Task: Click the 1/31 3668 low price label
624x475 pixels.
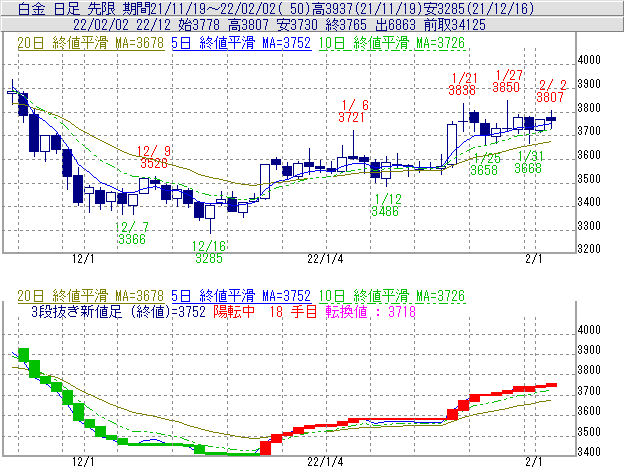Action: 528,162
